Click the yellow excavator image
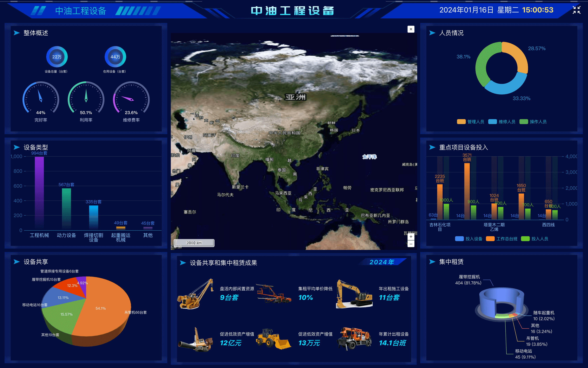This screenshot has height=368, width=588. click(354, 294)
